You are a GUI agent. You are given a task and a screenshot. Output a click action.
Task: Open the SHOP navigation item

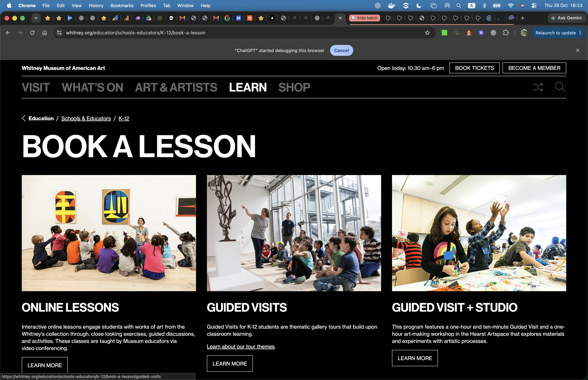tap(294, 87)
